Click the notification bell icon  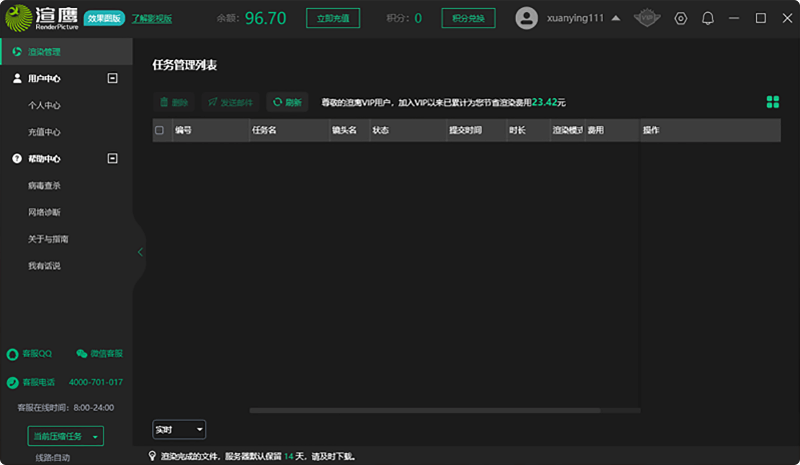(x=708, y=18)
